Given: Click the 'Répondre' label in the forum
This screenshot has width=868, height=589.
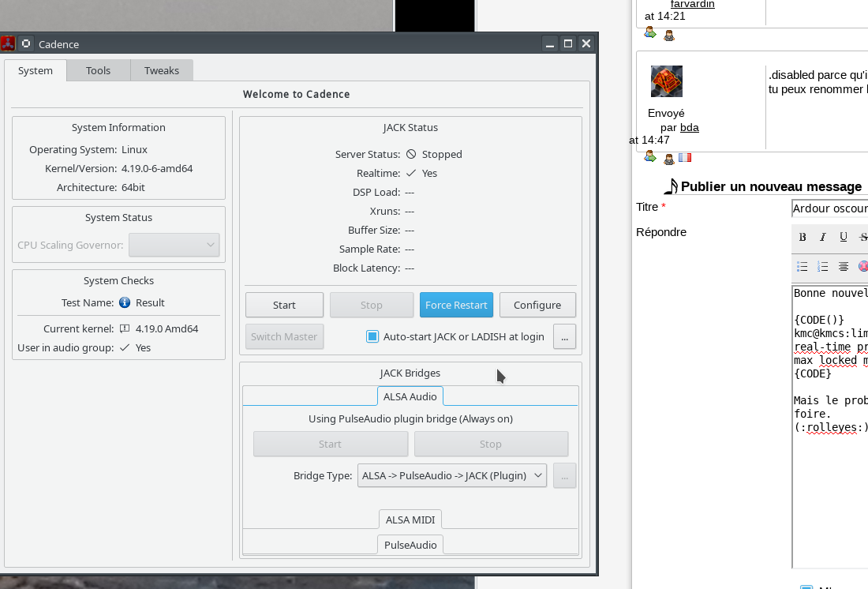Looking at the screenshot, I should point(661,232).
